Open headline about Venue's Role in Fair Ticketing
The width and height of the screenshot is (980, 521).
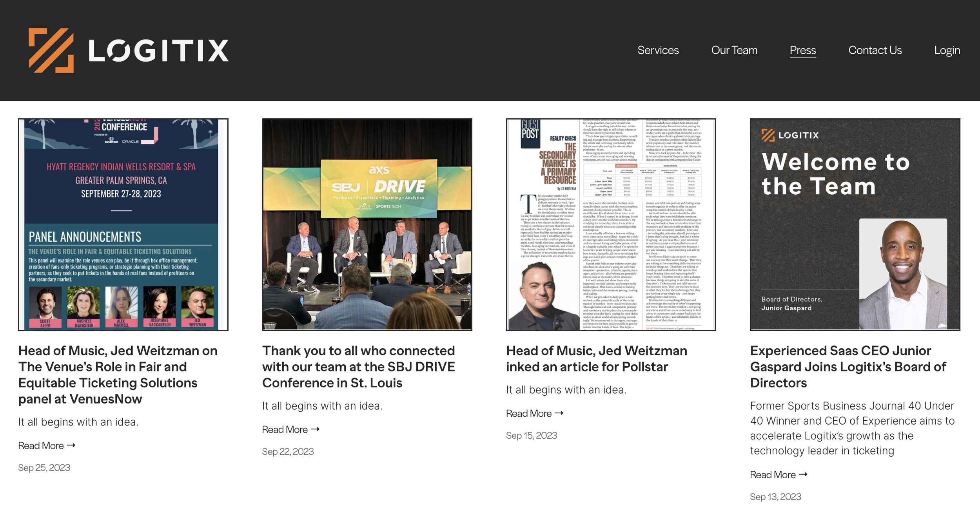[x=118, y=374]
